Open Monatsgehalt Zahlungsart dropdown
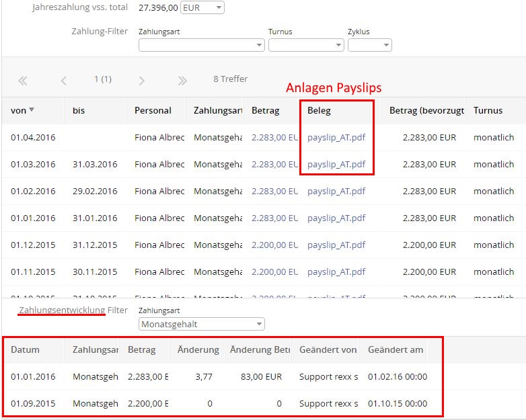Screen dimensions: 526x420 (x=202, y=324)
